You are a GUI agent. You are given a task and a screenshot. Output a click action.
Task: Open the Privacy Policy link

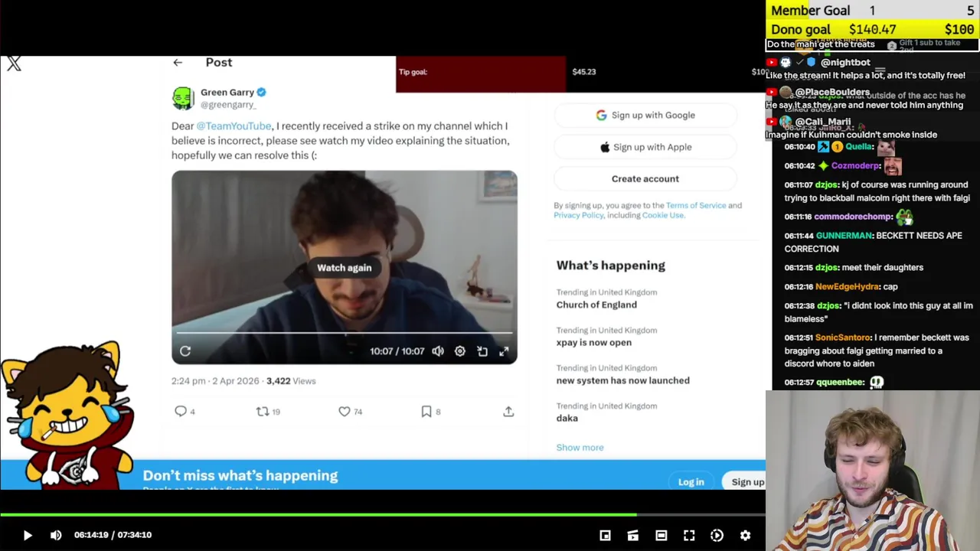579,216
